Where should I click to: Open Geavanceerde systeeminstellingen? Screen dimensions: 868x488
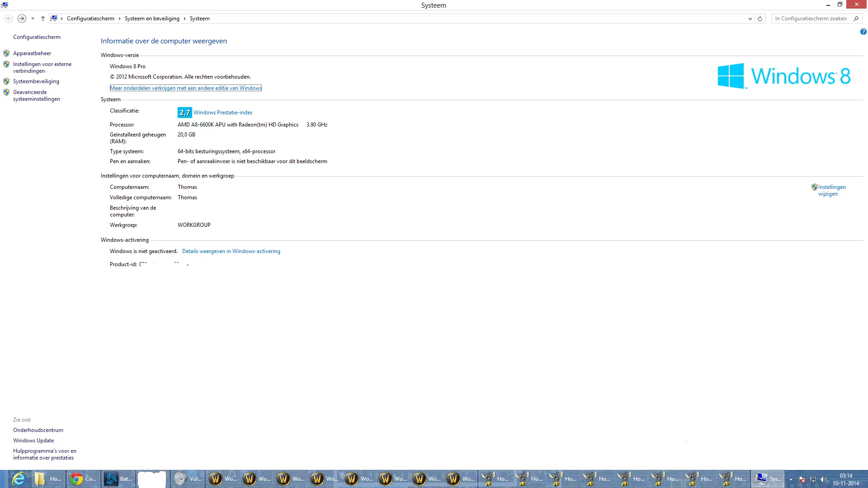(x=37, y=95)
